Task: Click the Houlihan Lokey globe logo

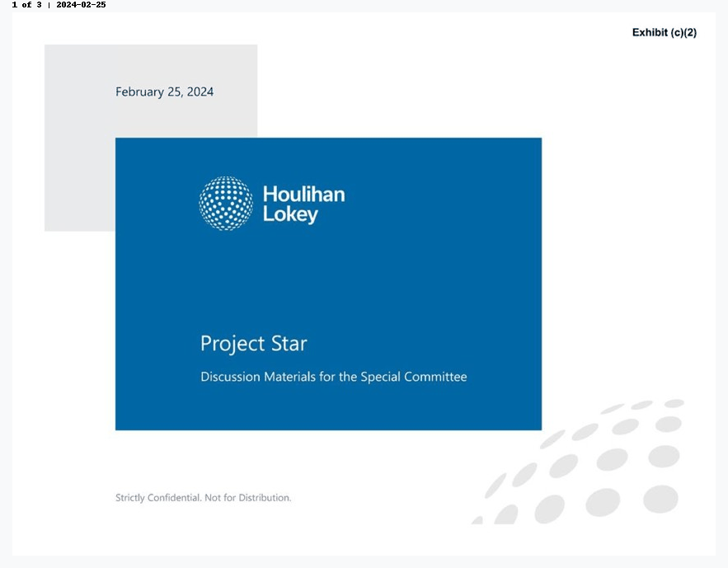Action: (226, 204)
